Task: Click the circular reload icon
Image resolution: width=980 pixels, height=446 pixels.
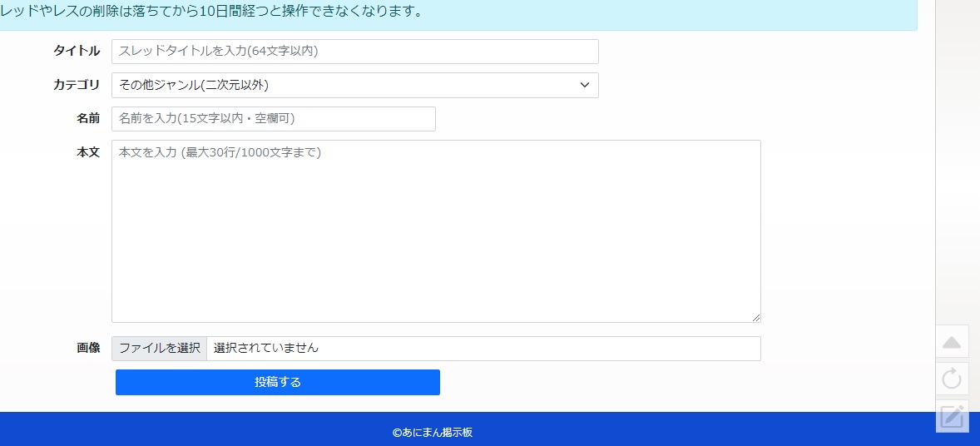Action: point(952,379)
